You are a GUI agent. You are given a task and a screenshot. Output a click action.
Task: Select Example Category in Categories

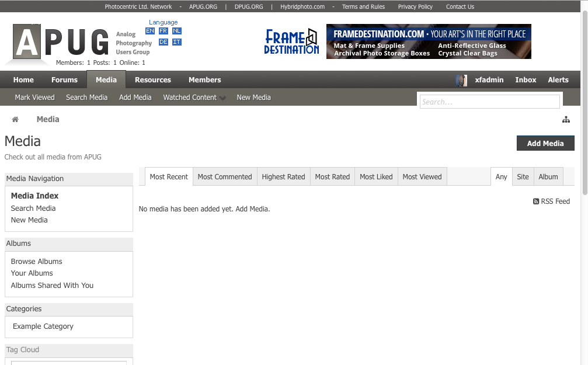click(43, 326)
